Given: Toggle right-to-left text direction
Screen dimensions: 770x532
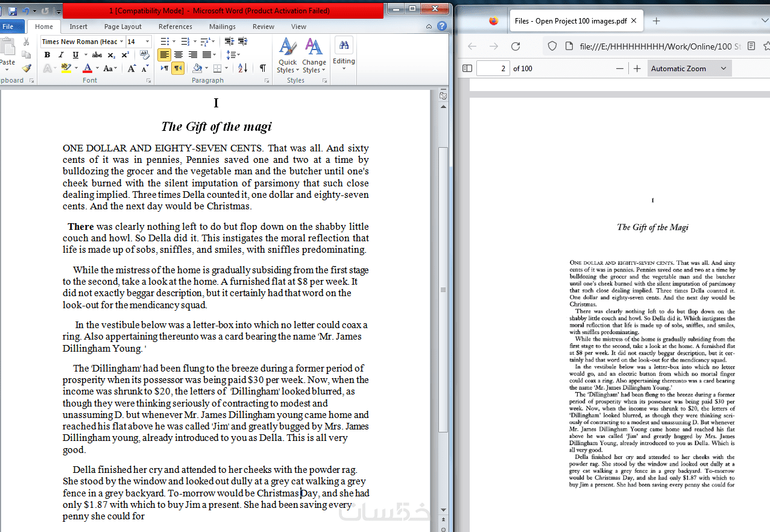Looking at the screenshot, I should pyautogui.click(x=178, y=68).
